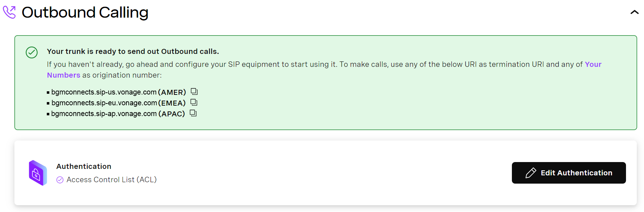Image resolution: width=644 pixels, height=212 pixels.
Task: Select the bgmconnects.sip-eu.vonage.com URI text
Action: point(104,103)
